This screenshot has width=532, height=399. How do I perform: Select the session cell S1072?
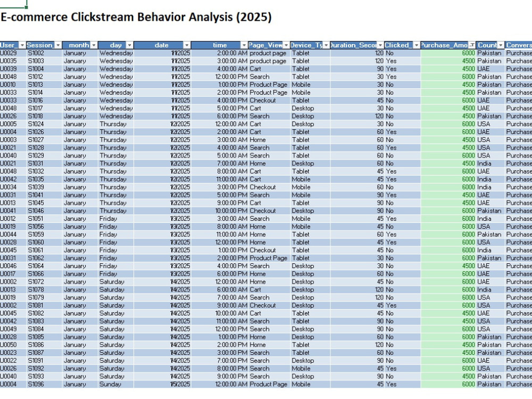tap(45, 282)
